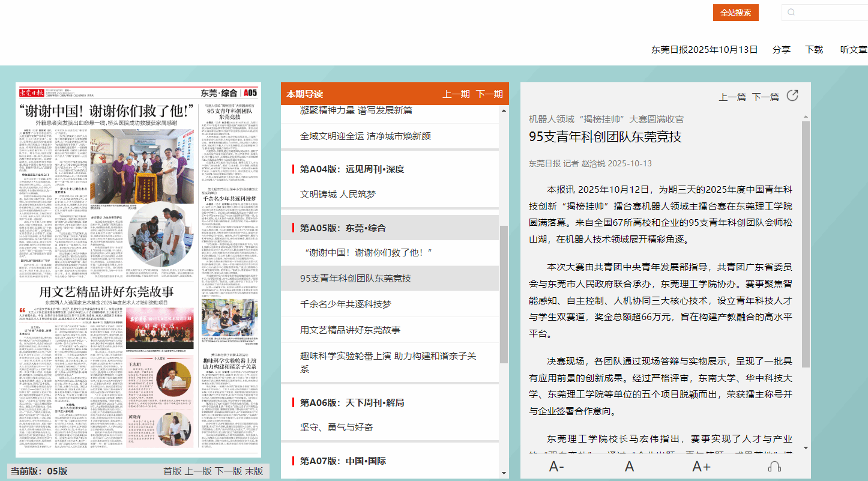This screenshot has height=481, width=868.
Task: Go to 下一期 next issue
Action: [489, 94]
